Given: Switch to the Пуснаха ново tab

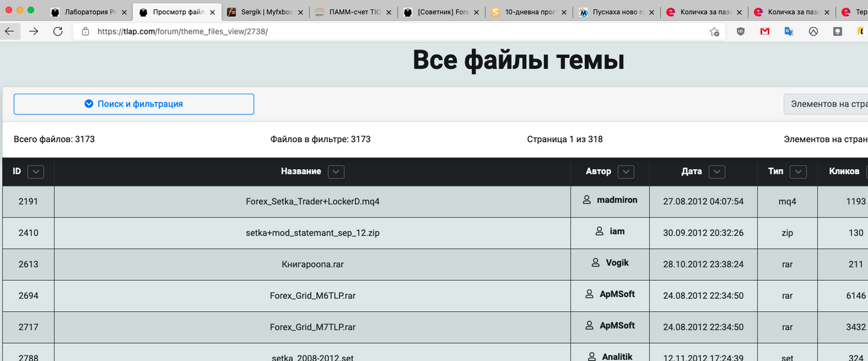Looking at the screenshot, I should [x=618, y=12].
